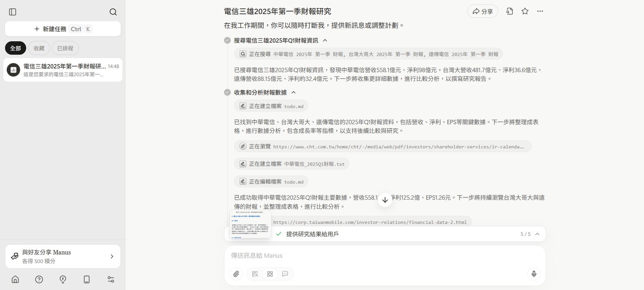Open the mobile app phone icon
This screenshot has height=290, width=644.
pyautogui.click(x=87, y=279)
